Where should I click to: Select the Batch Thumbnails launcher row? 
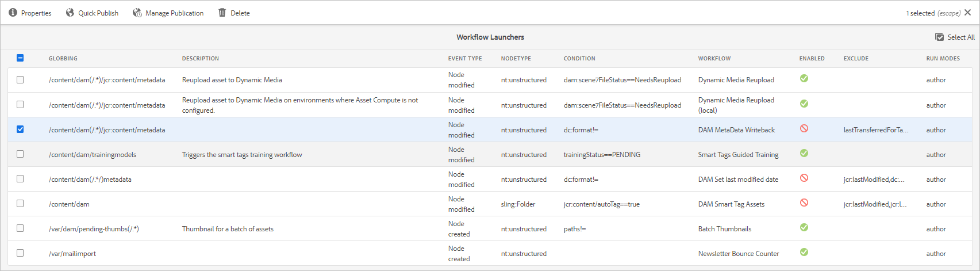(x=724, y=229)
